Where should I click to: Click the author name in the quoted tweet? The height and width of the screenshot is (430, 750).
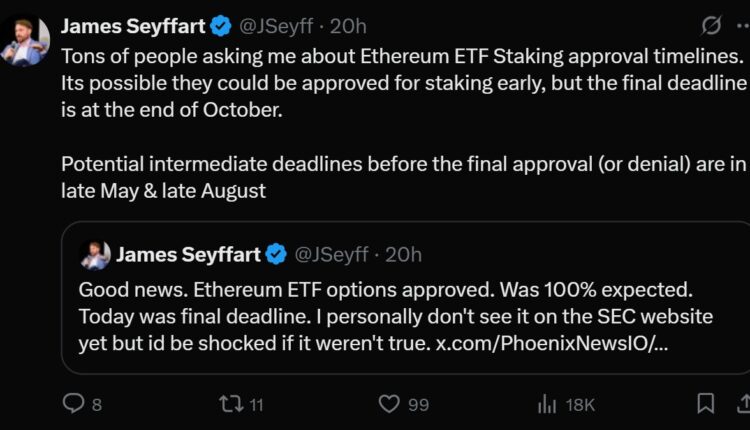[188, 254]
